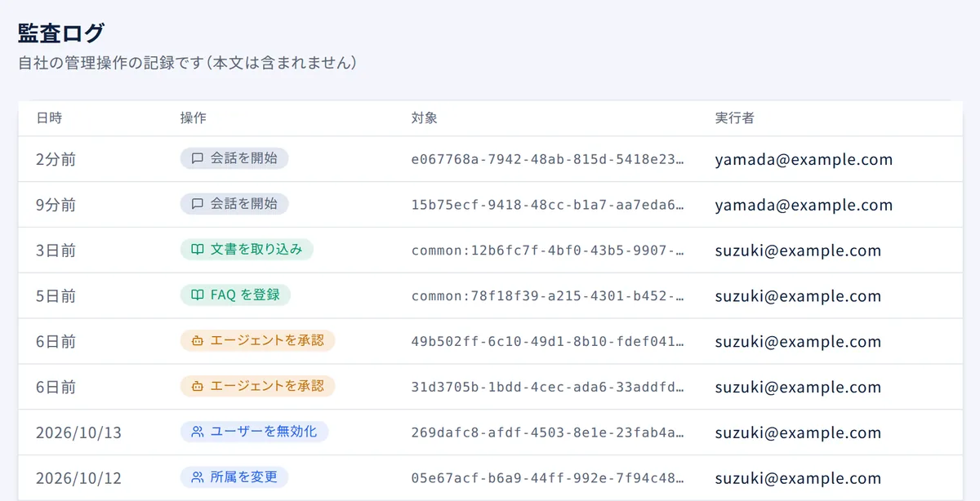This screenshot has width=980, height=501.
Task: Click the 監査ログ page heading
Action: click(61, 33)
